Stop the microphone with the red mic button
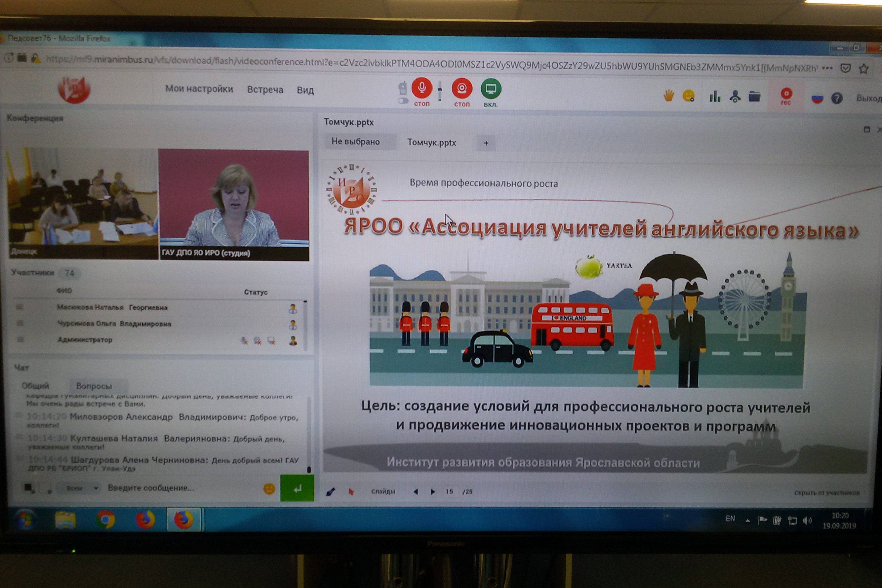The height and width of the screenshot is (588, 882). pyautogui.click(x=421, y=88)
